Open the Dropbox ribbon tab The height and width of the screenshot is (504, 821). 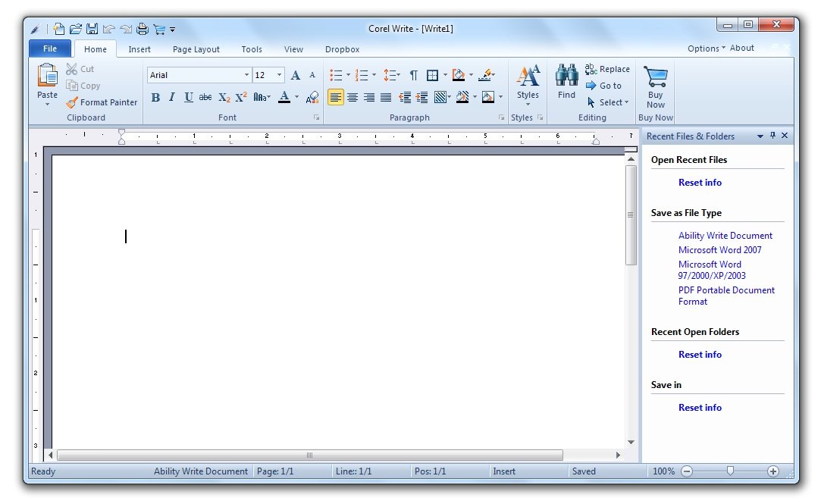(x=342, y=49)
